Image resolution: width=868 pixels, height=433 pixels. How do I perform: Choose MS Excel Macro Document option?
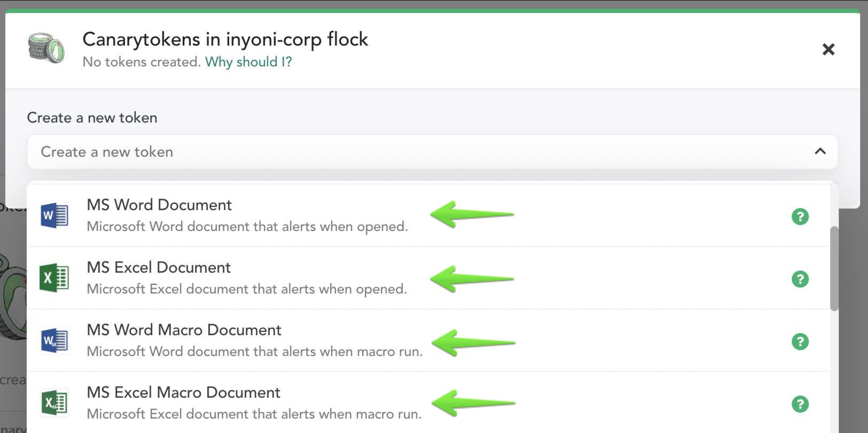pyautogui.click(x=428, y=403)
